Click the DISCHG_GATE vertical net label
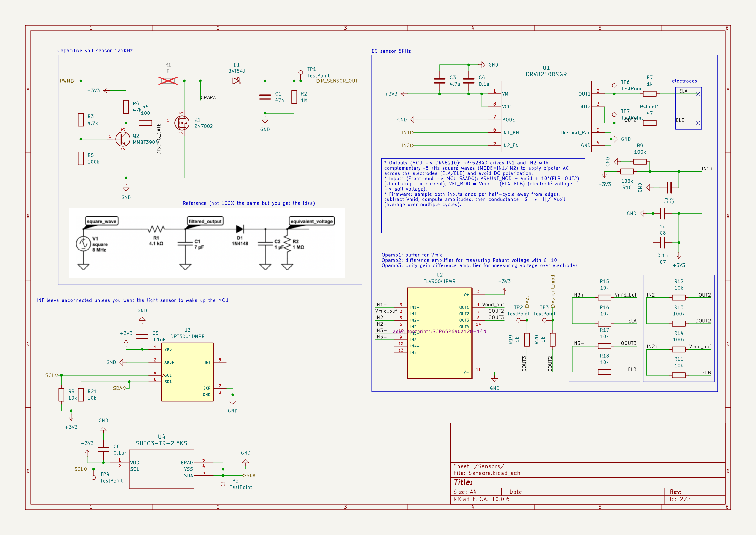The width and height of the screenshot is (756, 535). (159, 139)
